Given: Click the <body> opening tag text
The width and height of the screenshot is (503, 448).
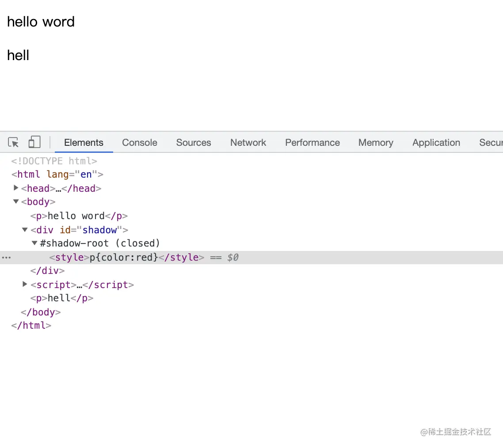Looking at the screenshot, I should (38, 202).
